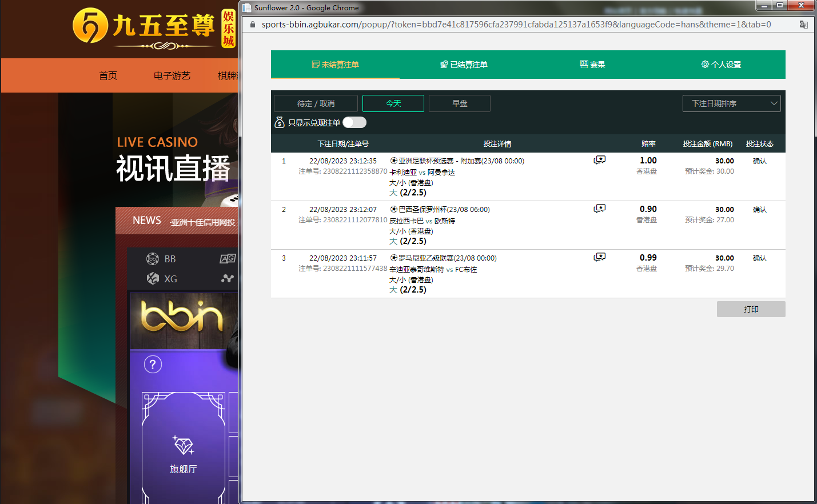Click the 首页 home menu item

coord(108,75)
